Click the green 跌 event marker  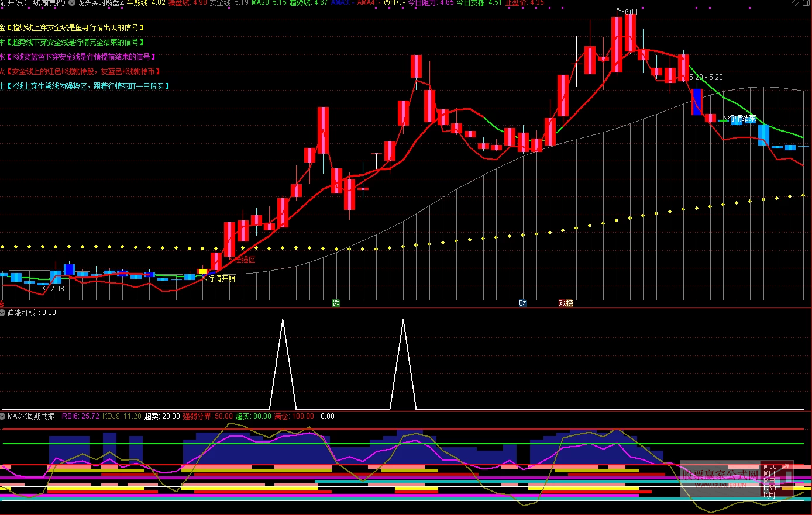(336, 303)
